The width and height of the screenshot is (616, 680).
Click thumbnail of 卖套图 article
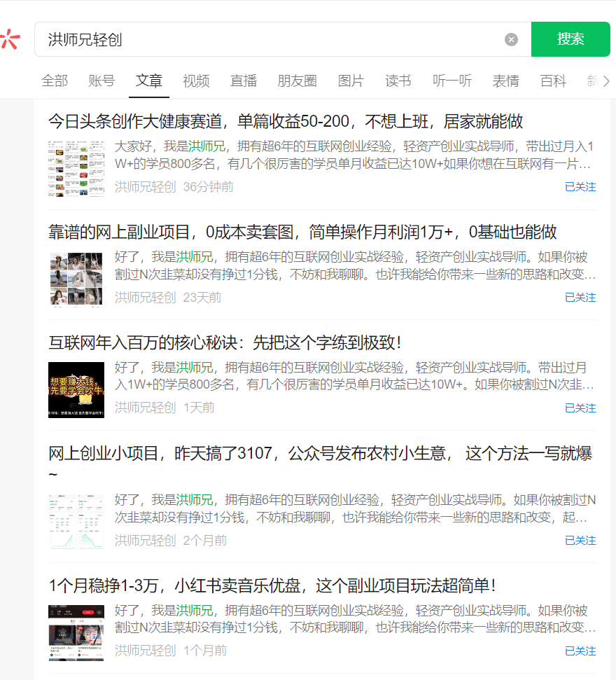[76, 279]
